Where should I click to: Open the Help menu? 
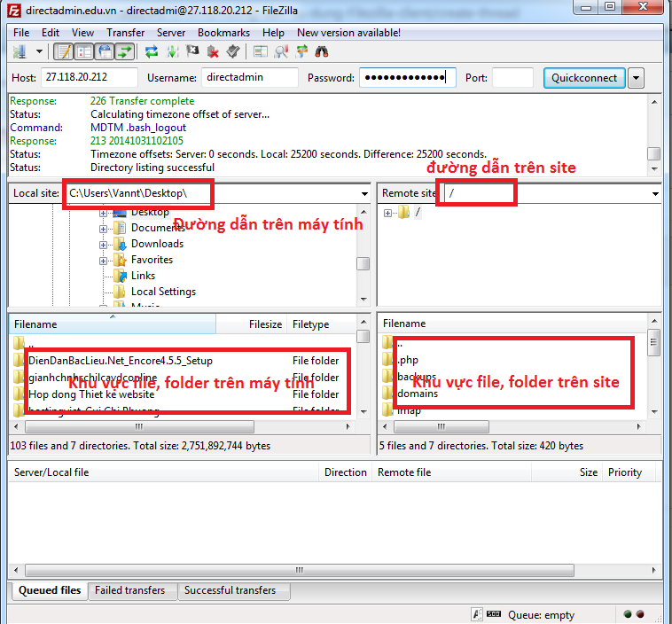tap(273, 33)
